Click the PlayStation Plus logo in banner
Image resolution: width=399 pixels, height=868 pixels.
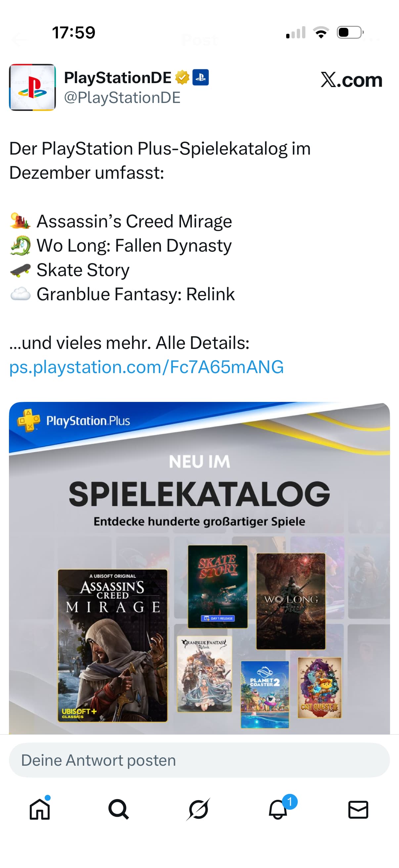(74, 420)
